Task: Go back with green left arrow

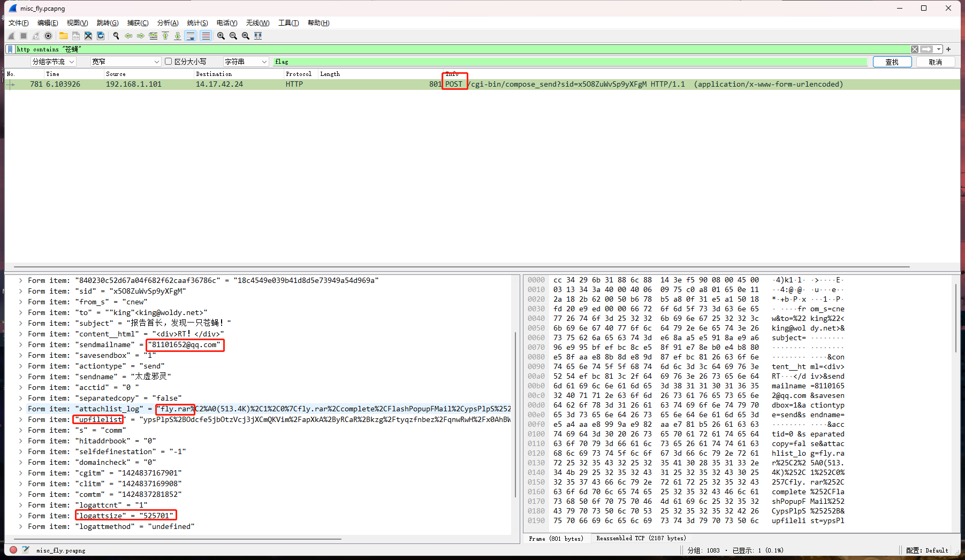Action: point(128,36)
